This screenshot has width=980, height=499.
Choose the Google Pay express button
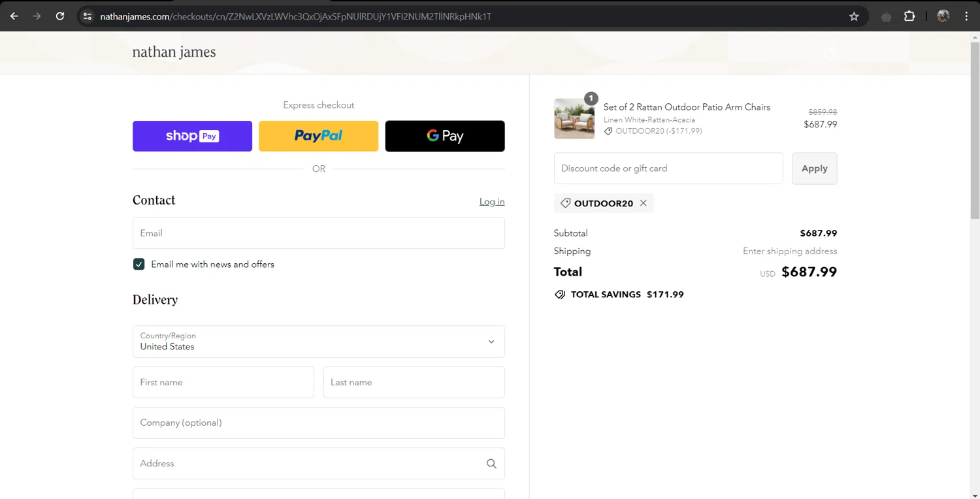445,136
